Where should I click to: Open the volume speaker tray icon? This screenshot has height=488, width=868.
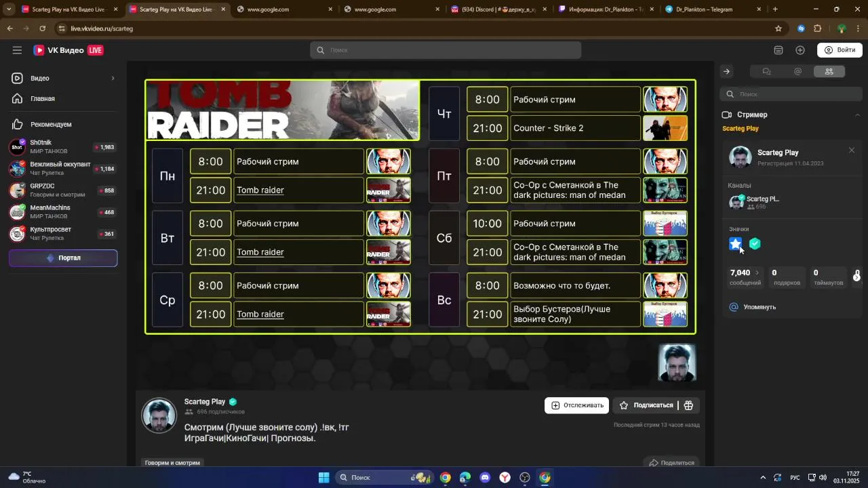(823, 477)
